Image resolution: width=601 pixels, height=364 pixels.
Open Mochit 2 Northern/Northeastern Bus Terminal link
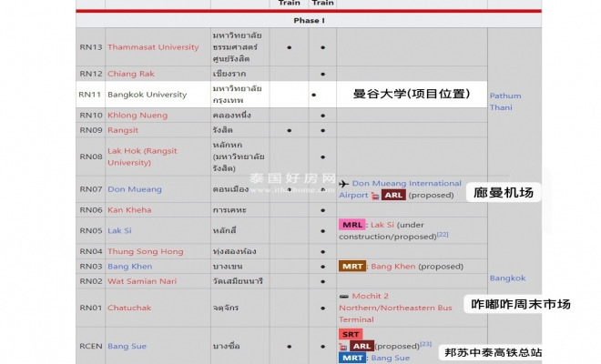[x=395, y=308]
